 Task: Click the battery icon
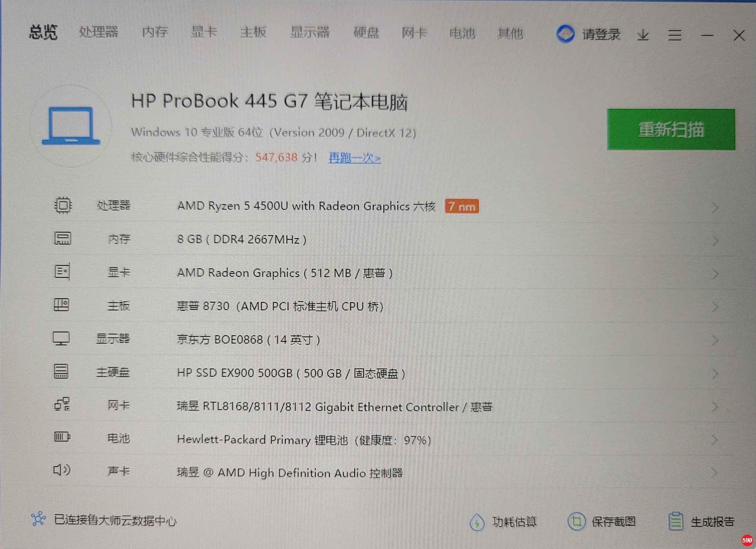(x=62, y=437)
